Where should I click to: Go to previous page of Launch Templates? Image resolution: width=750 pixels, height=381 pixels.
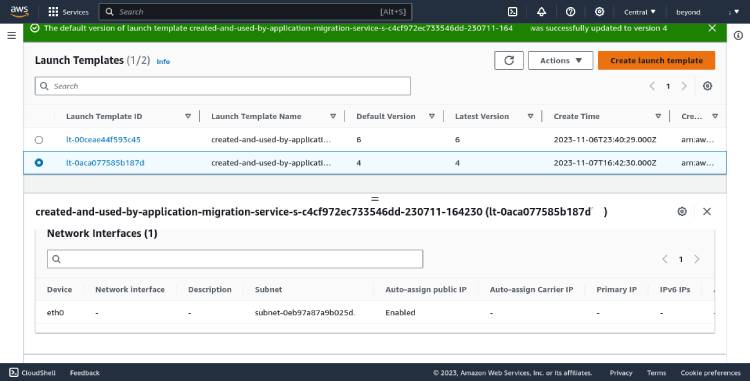pos(652,86)
